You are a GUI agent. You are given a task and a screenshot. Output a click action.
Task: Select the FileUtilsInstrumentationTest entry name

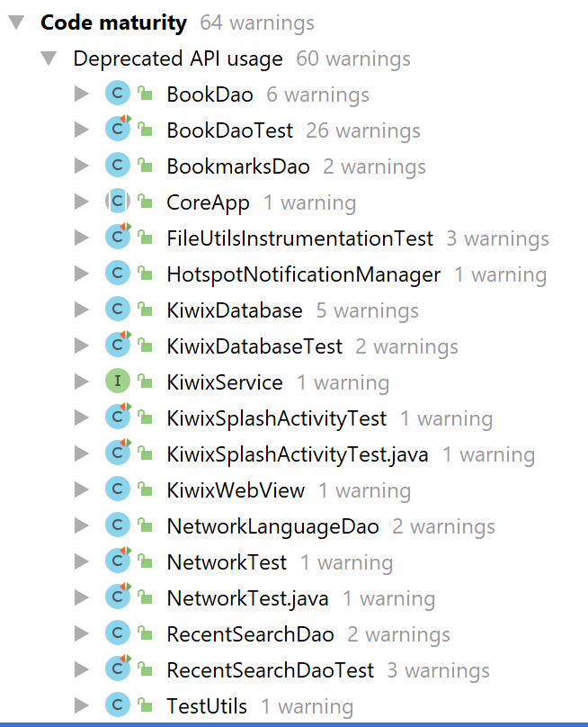pyautogui.click(x=299, y=238)
